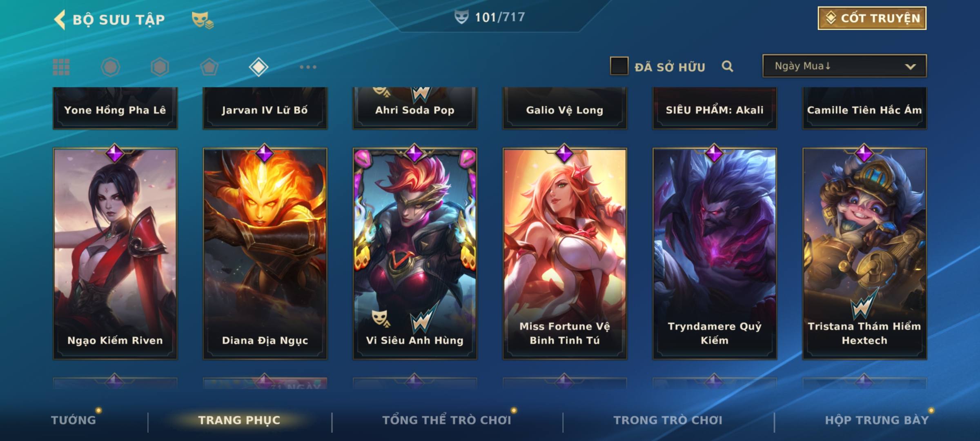Filter by the plain hexagon rarity icon
Screen dimensions: 980x441
coord(160,67)
